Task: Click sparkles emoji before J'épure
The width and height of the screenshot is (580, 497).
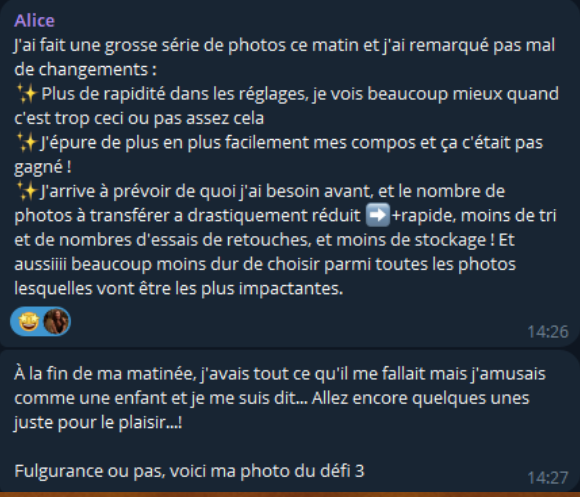Action: tap(27, 142)
